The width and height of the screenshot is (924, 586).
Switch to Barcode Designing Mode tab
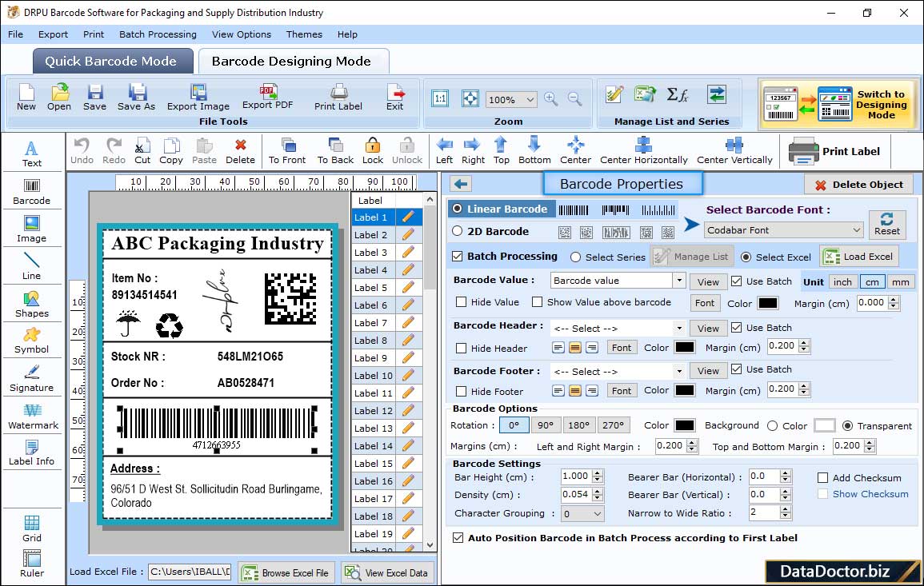(x=293, y=62)
